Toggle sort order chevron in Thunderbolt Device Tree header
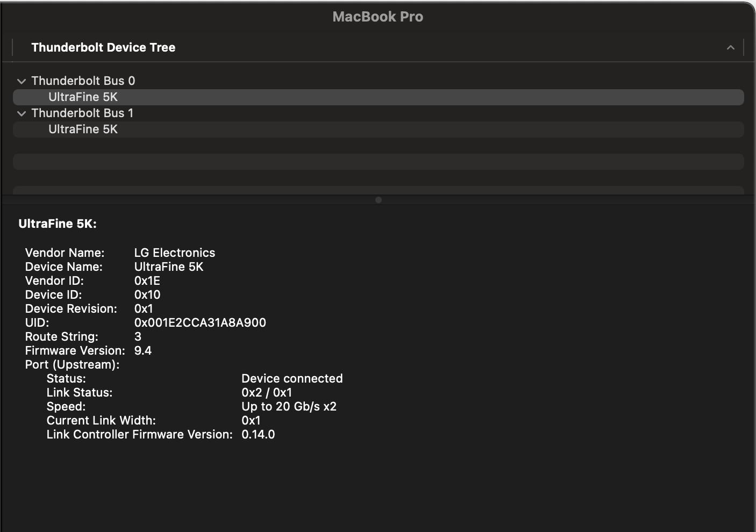 [730, 47]
